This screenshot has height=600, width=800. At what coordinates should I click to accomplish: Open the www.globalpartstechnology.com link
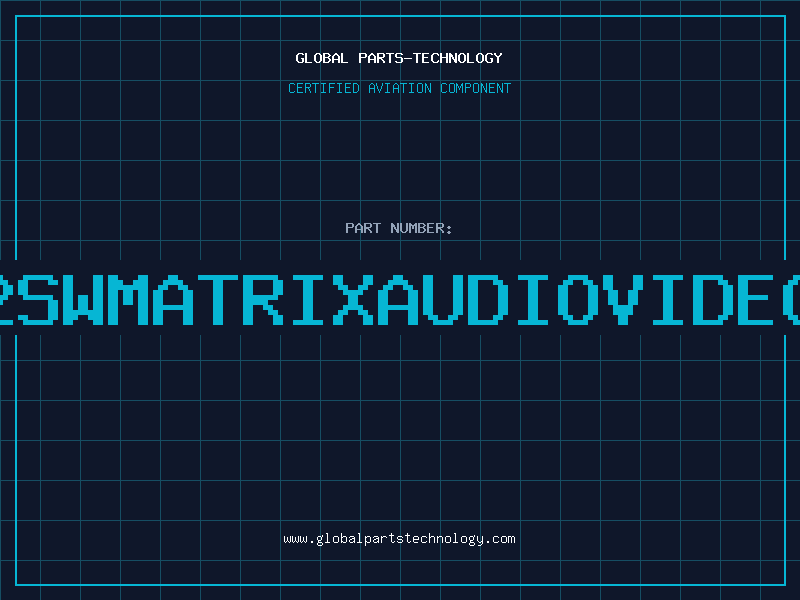point(399,539)
